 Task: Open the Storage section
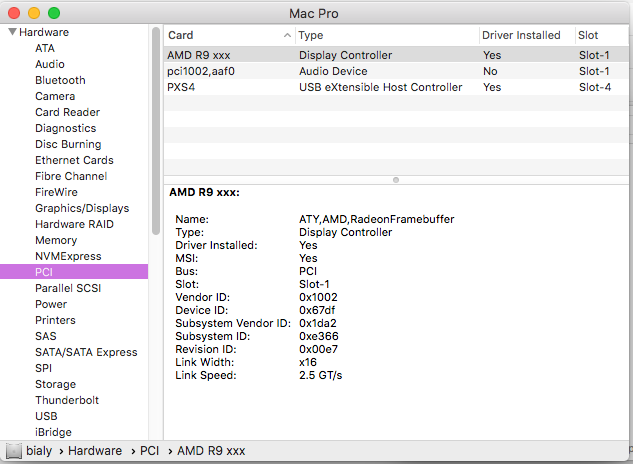pos(55,384)
